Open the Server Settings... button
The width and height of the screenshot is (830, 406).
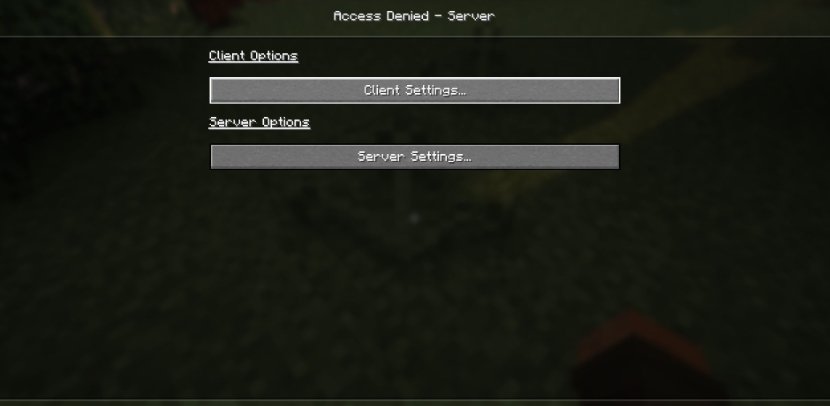pyautogui.click(x=414, y=157)
